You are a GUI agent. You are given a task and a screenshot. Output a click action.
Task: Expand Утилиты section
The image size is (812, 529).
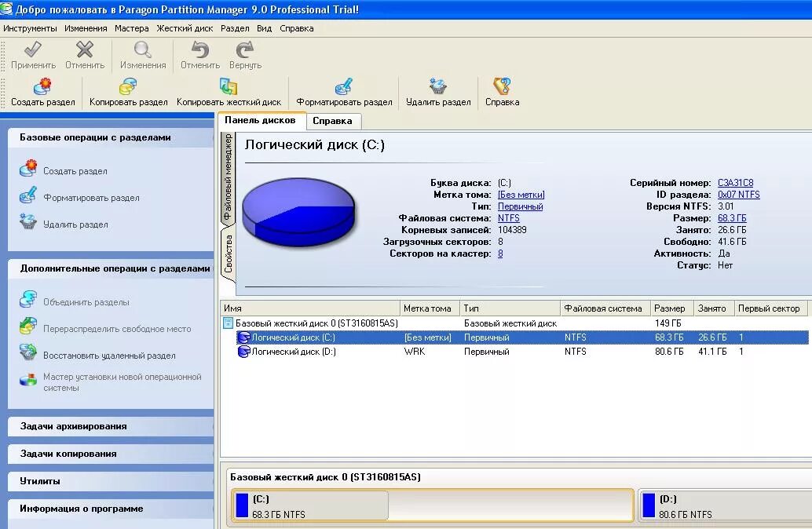(x=110, y=481)
